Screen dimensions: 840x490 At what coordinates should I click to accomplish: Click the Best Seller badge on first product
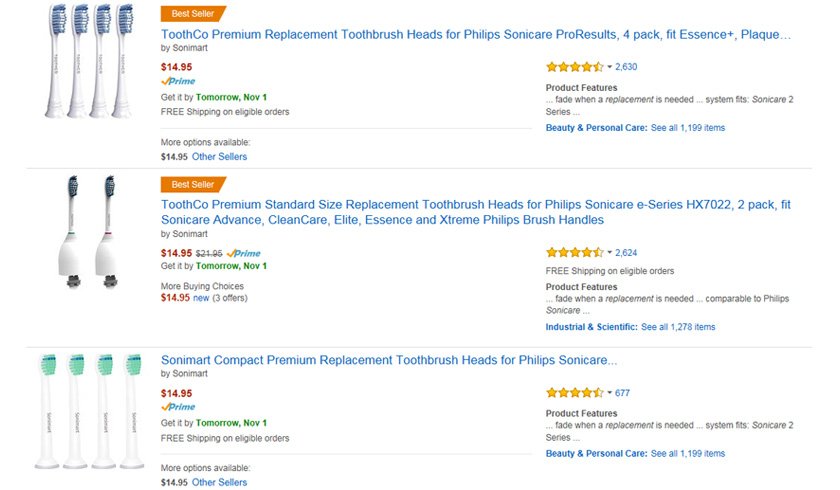(193, 13)
